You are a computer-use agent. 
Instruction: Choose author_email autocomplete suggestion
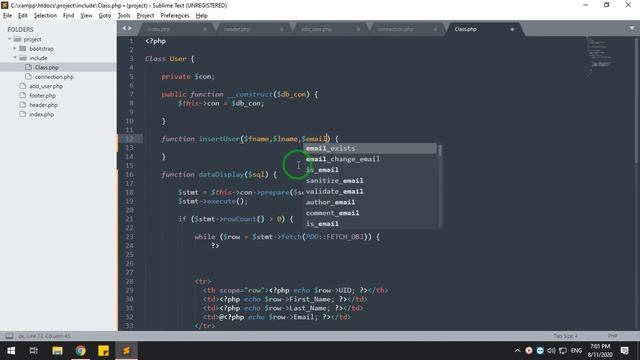click(370, 202)
